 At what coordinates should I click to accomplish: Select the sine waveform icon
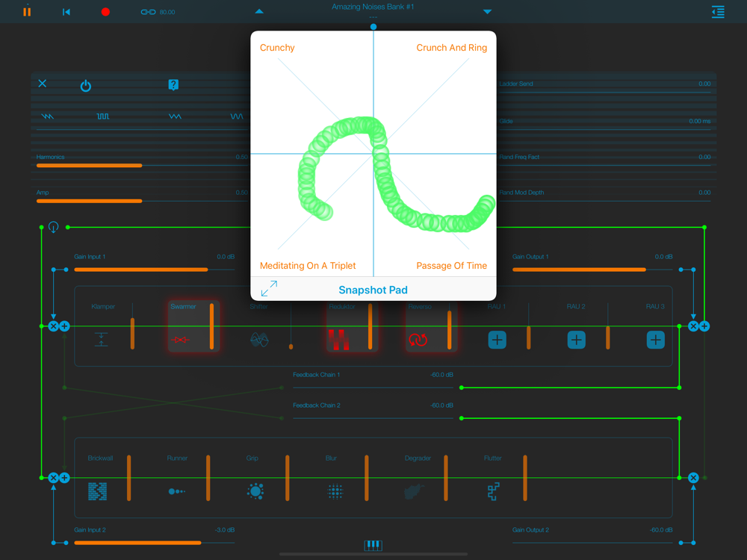coord(237,116)
